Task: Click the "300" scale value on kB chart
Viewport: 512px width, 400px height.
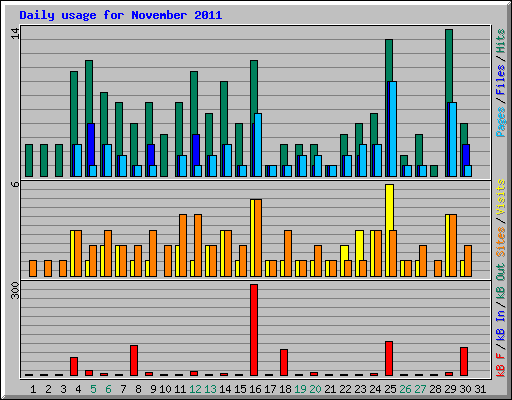Action: [x=16, y=290]
